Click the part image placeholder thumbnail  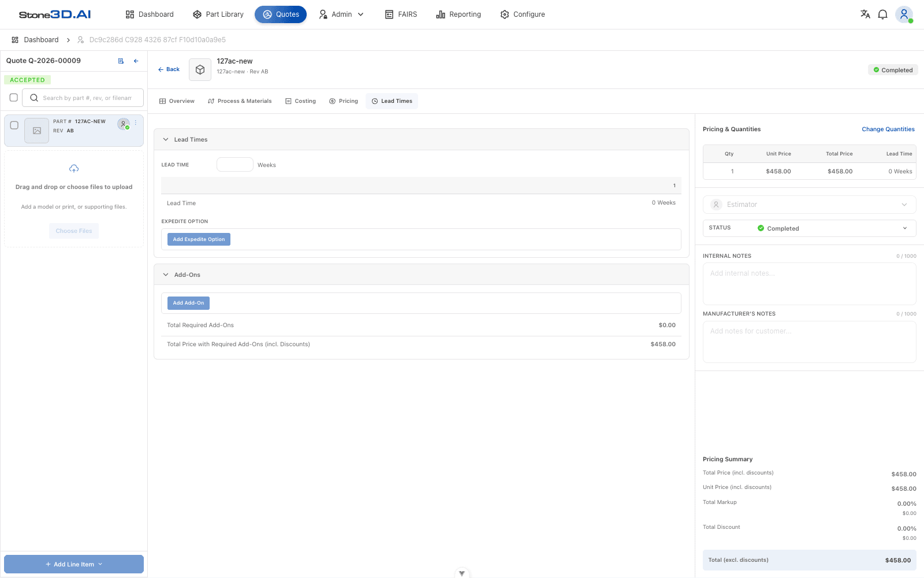pyautogui.click(x=37, y=131)
